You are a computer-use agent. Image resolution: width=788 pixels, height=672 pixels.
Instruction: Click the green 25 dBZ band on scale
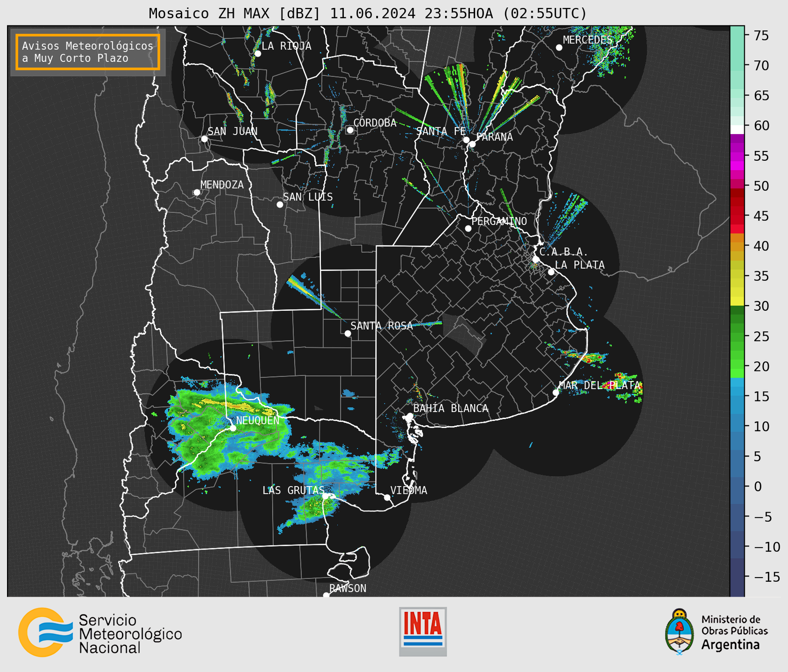click(x=737, y=337)
